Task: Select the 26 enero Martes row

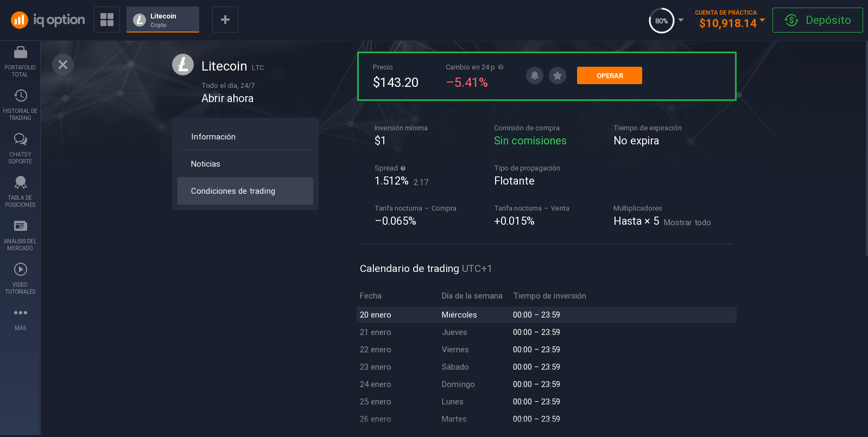Action: [x=547, y=419]
